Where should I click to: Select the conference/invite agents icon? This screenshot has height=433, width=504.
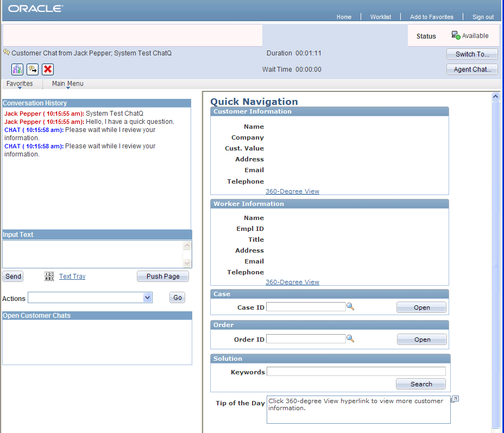[x=16, y=69]
